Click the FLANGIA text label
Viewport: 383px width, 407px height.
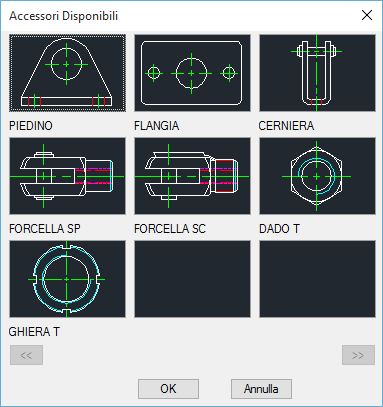tap(157, 126)
